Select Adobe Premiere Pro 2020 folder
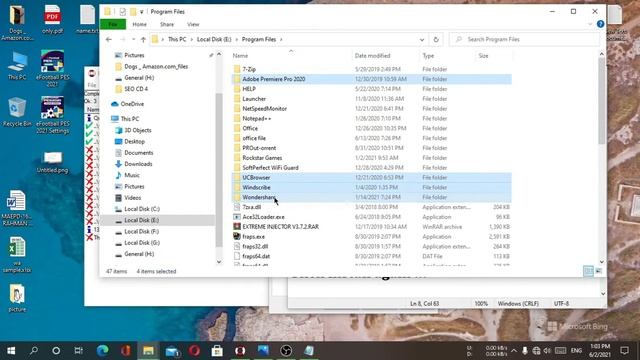640x360 pixels. coord(371,79)
